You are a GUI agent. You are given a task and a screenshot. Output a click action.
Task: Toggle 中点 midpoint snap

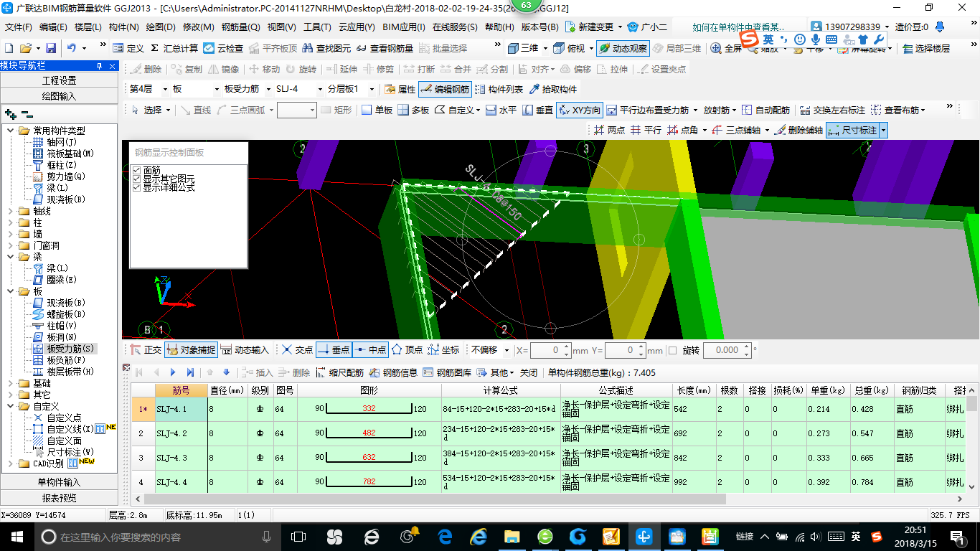pyautogui.click(x=370, y=350)
